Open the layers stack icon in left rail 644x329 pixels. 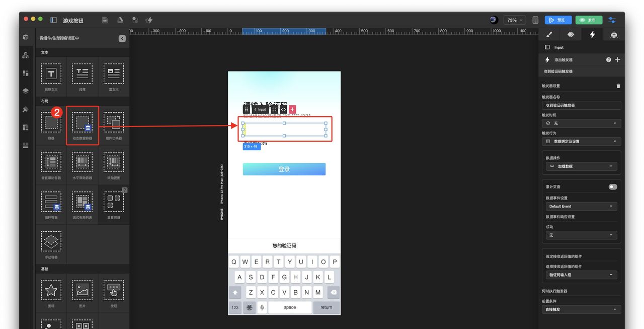point(26,91)
